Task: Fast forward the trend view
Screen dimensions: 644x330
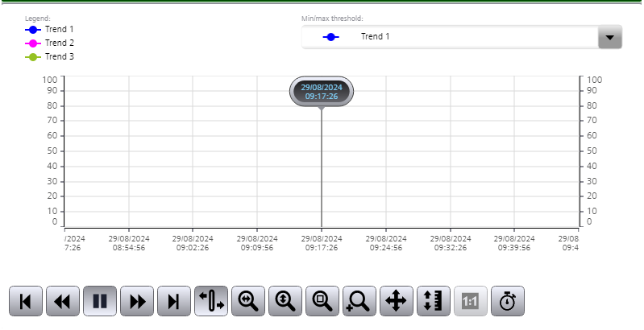Action: (x=137, y=301)
